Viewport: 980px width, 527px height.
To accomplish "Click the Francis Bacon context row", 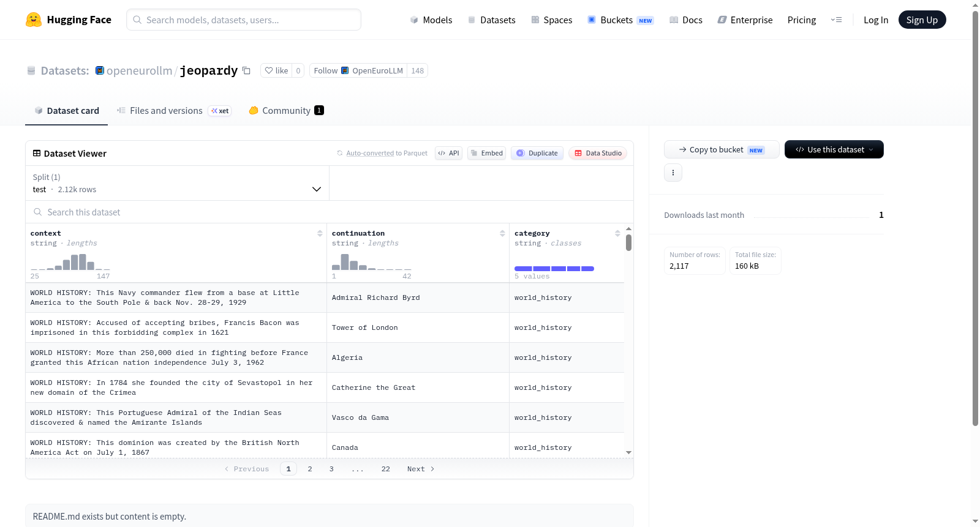I will pyautogui.click(x=176, y=327).
